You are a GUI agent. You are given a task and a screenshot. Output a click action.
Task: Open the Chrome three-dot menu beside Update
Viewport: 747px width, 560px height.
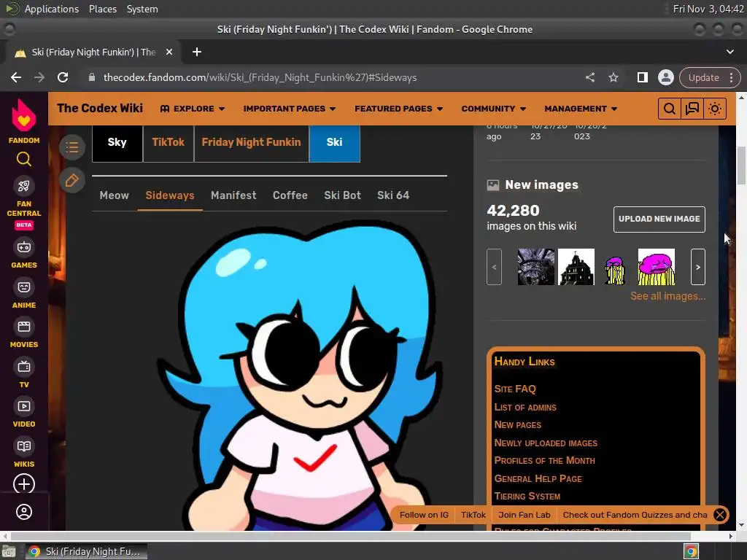(731, 77)
